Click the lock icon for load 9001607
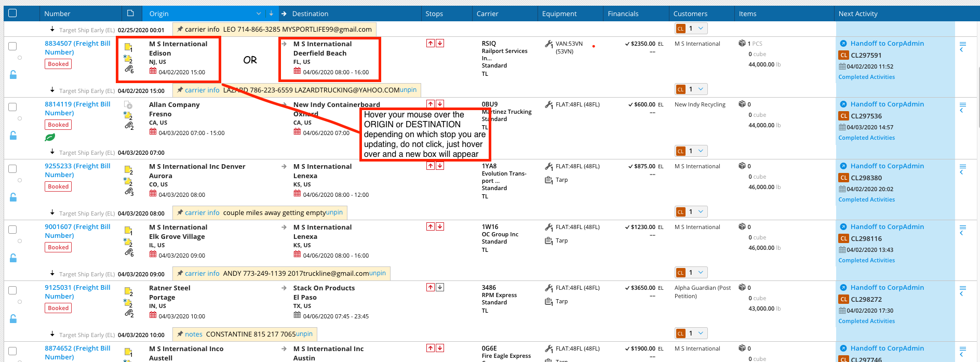 coord(13,258)
